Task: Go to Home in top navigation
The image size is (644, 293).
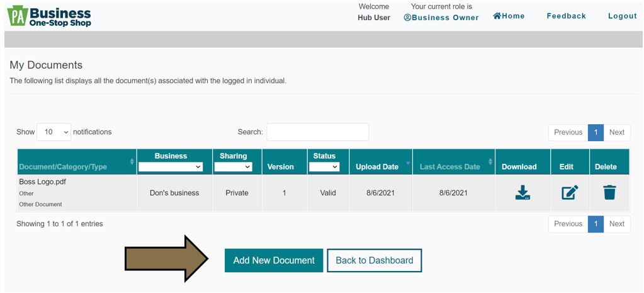Action: tap(509, 16)
